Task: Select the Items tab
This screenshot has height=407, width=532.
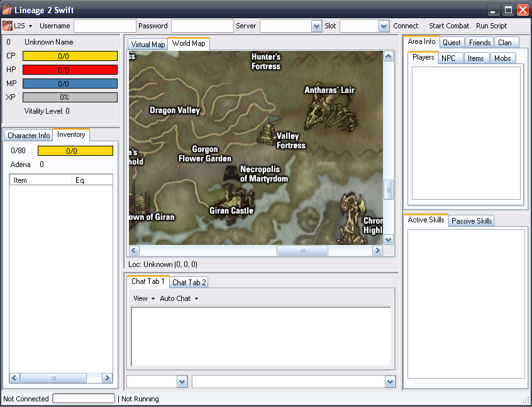Action: [x=475, y=58]
